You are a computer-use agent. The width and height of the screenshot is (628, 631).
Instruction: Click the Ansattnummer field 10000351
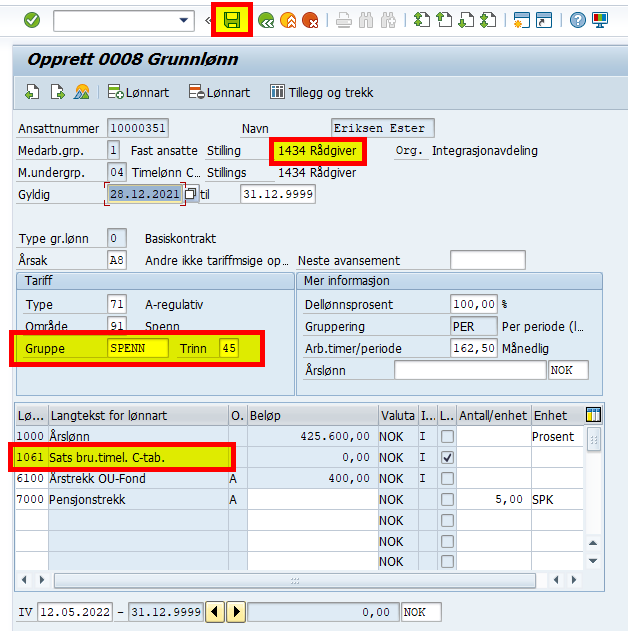pos(138,128)
